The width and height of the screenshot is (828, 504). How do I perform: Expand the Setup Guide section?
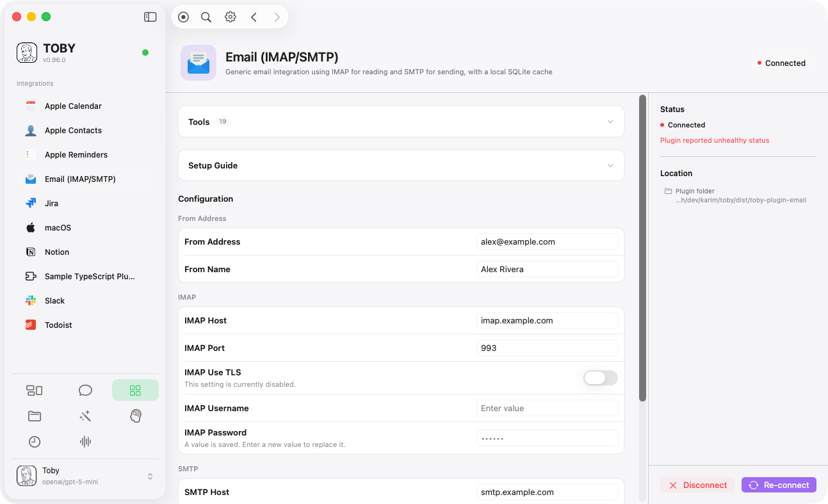(401, 165)
